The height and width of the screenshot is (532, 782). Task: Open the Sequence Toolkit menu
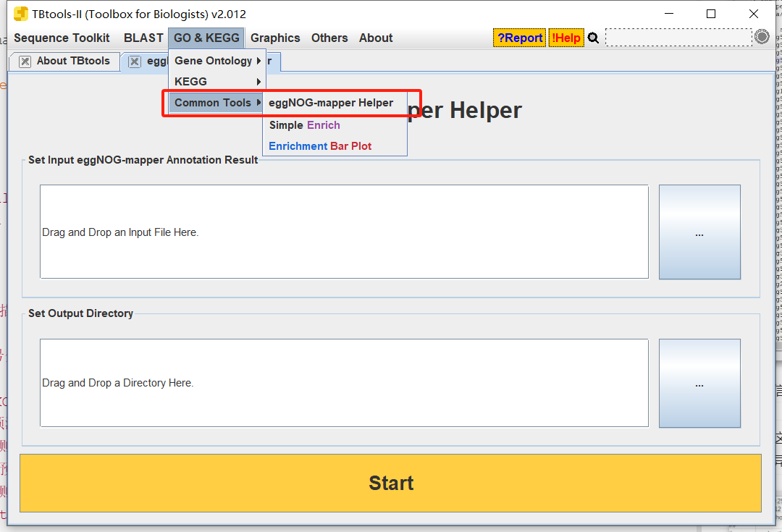coord(62,38)
